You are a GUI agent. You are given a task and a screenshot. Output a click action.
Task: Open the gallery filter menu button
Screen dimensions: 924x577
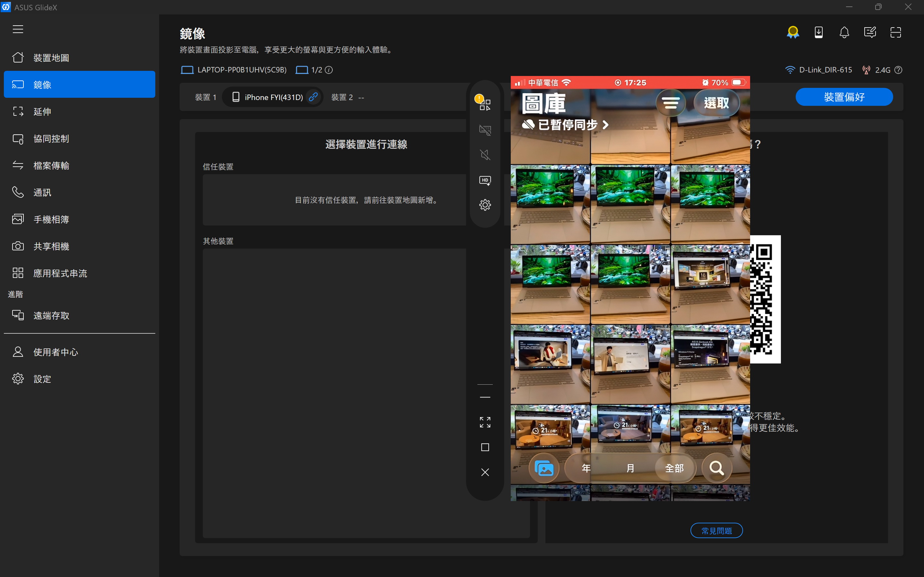pyautogui.click(x=671, y=103)
